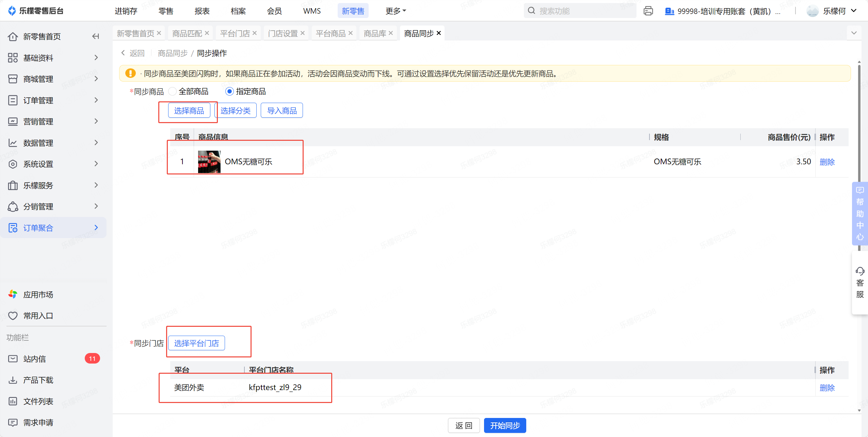Viewport: 868px width, 437px height.
Task: Click the printer icon in top bar
Action: pos(648,11)
